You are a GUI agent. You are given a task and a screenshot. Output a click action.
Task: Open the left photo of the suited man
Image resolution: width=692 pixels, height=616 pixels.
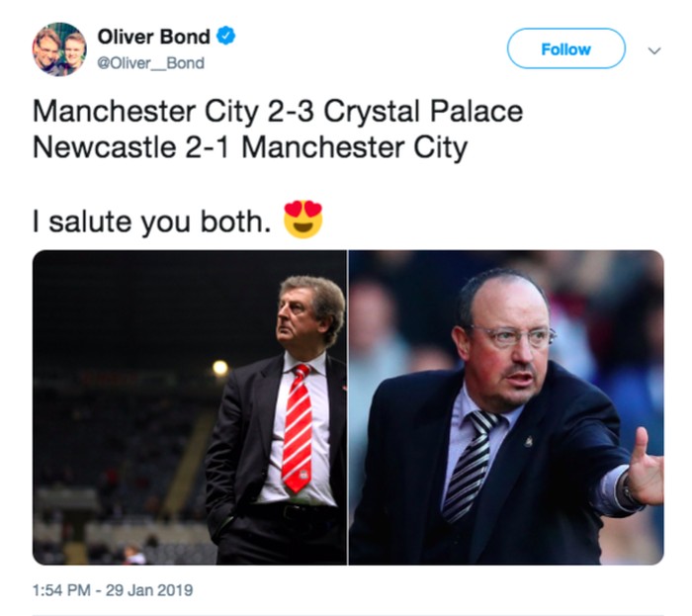coord(190,406)
